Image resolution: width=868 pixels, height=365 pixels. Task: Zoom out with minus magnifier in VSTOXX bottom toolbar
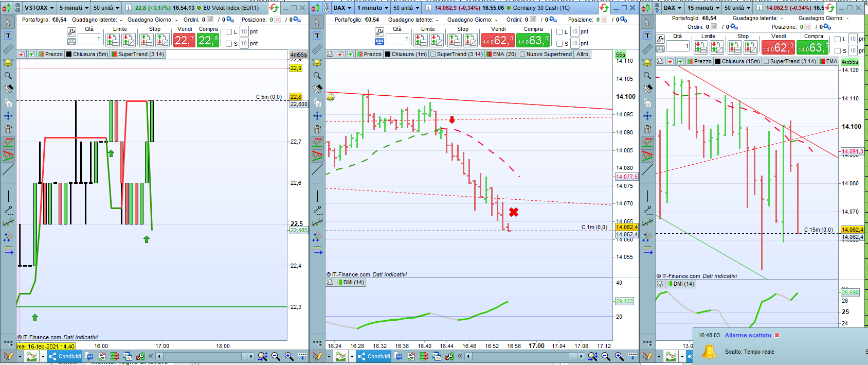pos(276,356)
